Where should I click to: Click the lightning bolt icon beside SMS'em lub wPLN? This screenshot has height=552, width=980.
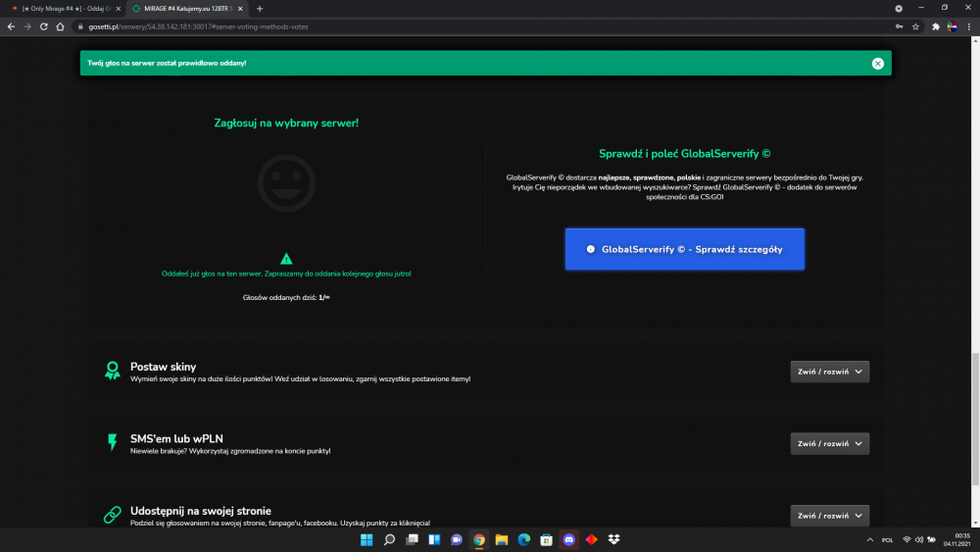coord(113,442)
